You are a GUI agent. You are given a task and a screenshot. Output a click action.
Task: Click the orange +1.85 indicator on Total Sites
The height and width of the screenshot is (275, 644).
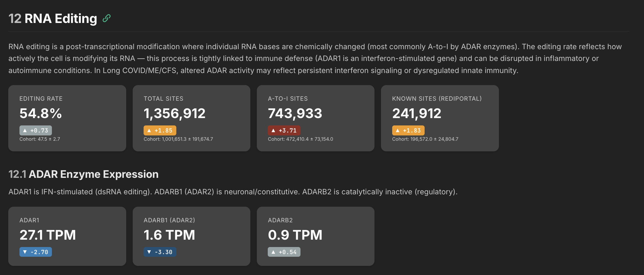click(160, 130)
